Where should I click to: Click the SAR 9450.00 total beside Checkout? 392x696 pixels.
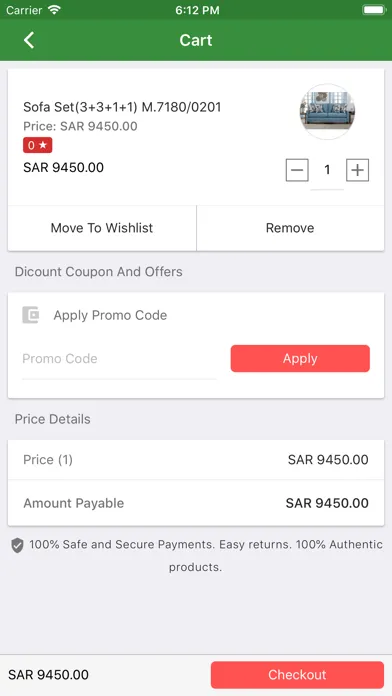(x=48, y=675)
